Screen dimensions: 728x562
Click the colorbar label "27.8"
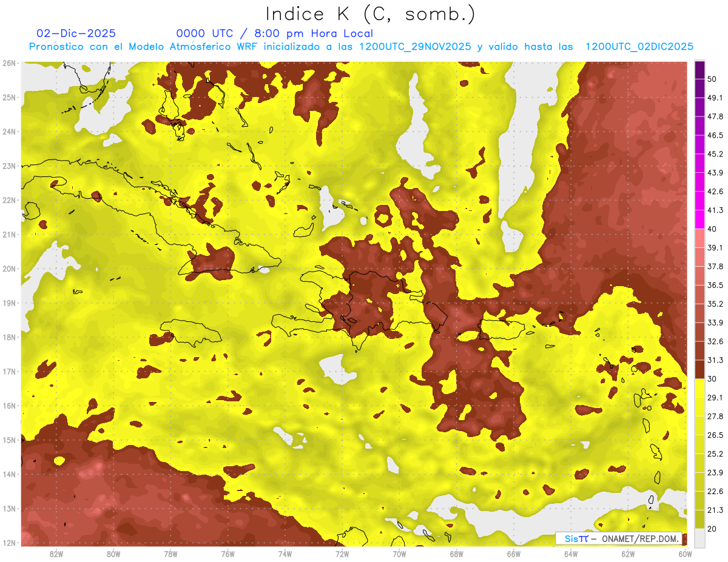(715, 416)
